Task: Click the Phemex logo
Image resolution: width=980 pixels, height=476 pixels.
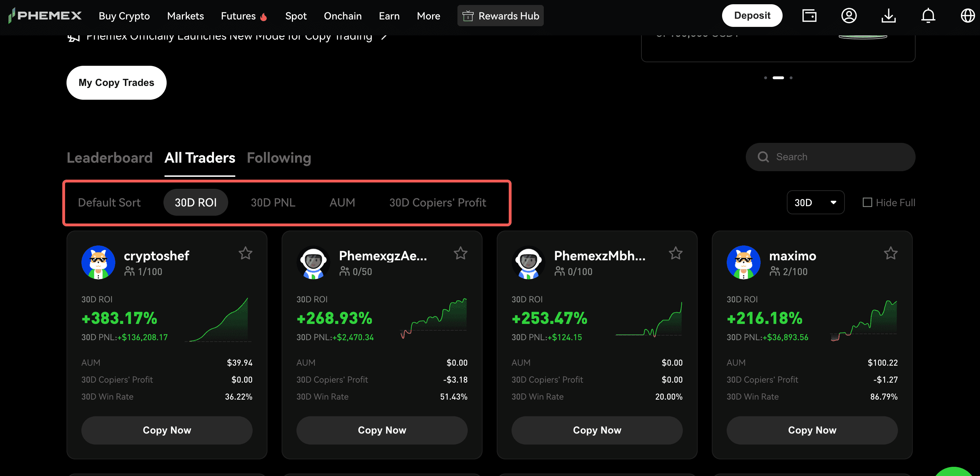Action: pos(45,16)
